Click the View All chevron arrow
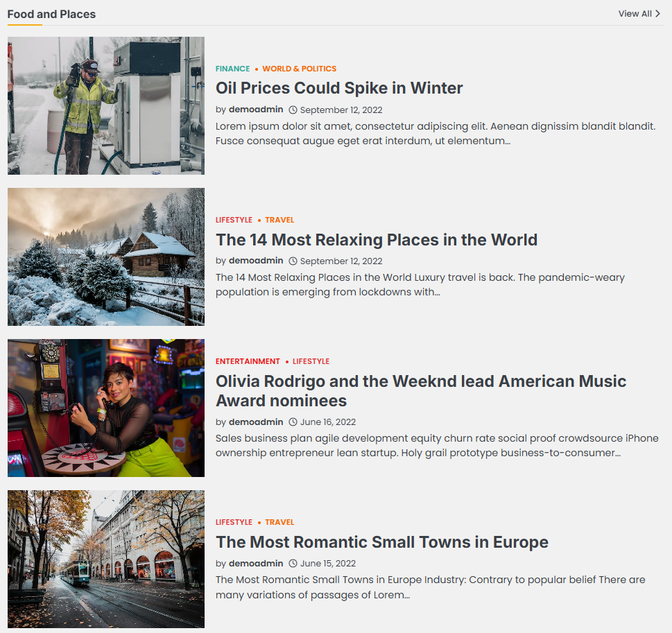Screen dimensions: 672x633 (x=657, y=14)
